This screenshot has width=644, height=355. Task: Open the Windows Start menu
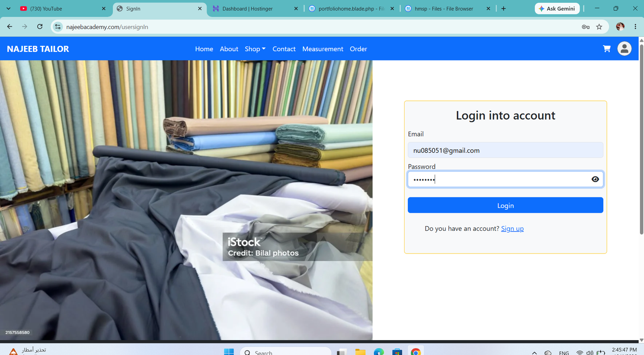point(229,352)
